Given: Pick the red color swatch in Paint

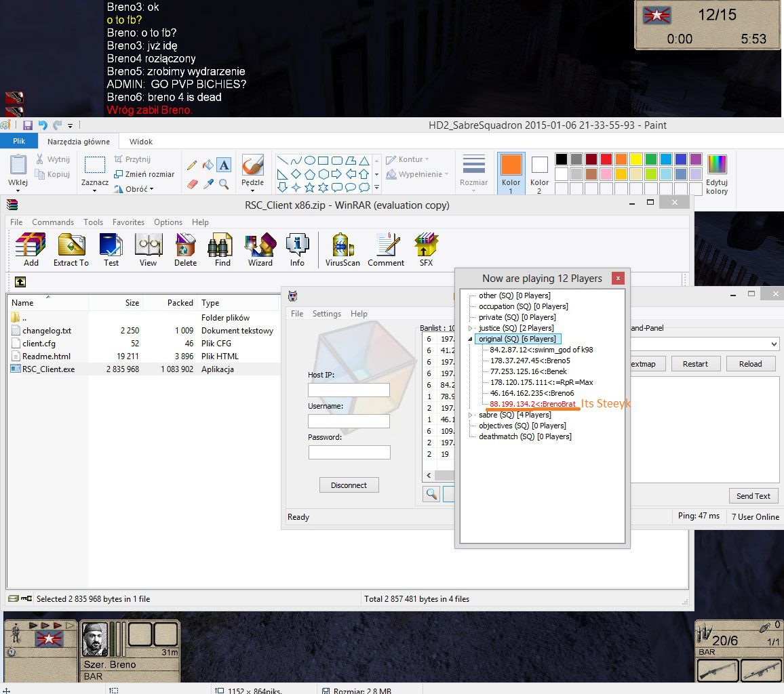Looking at the screenshot, I should pos(606,159).
